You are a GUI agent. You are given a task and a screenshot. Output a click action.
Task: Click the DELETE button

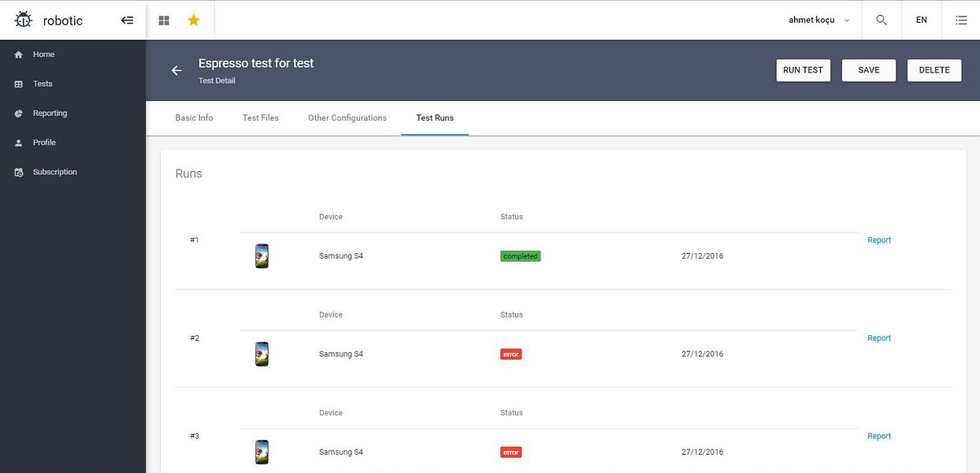[934, 70]
